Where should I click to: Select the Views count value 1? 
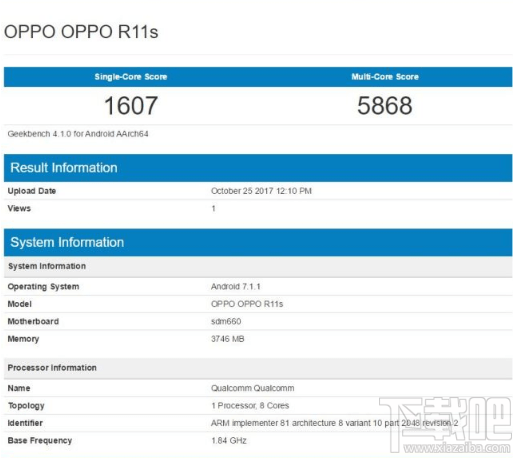(213, 208)
